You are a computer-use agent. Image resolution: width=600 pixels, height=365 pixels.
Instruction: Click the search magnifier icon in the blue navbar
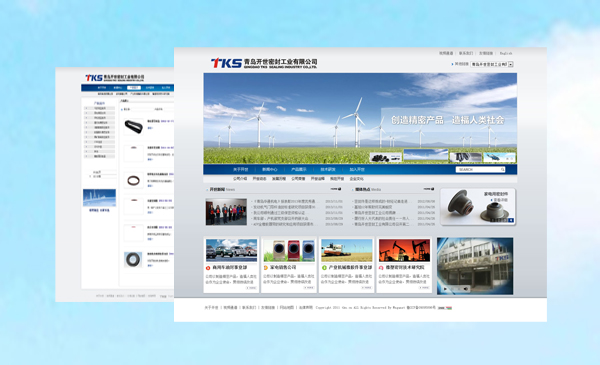click(x=502, y=169)
